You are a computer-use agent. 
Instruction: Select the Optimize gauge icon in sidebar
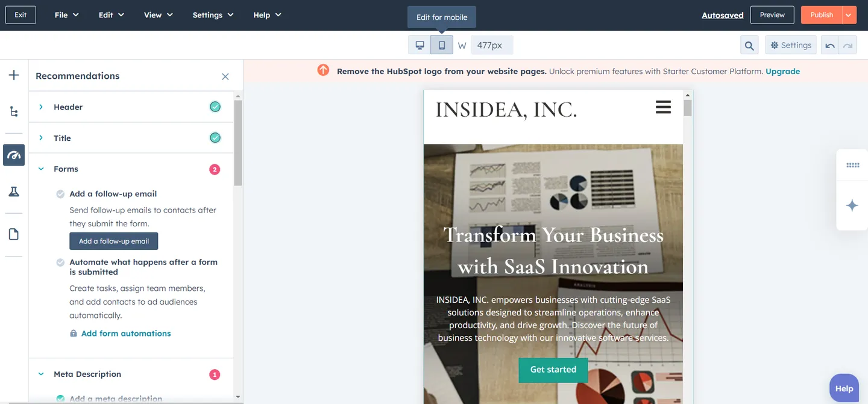(x=14, y=155)
